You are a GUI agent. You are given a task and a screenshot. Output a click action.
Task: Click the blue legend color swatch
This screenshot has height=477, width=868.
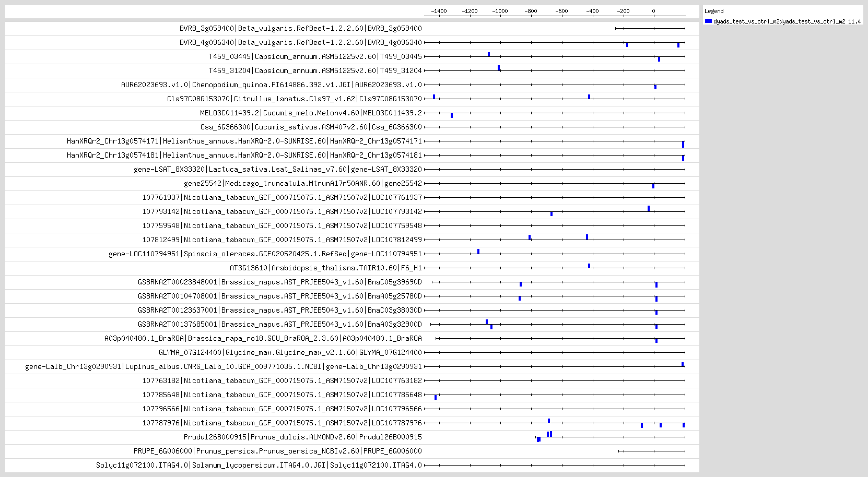pyautogui.click(x=708, y=21)
